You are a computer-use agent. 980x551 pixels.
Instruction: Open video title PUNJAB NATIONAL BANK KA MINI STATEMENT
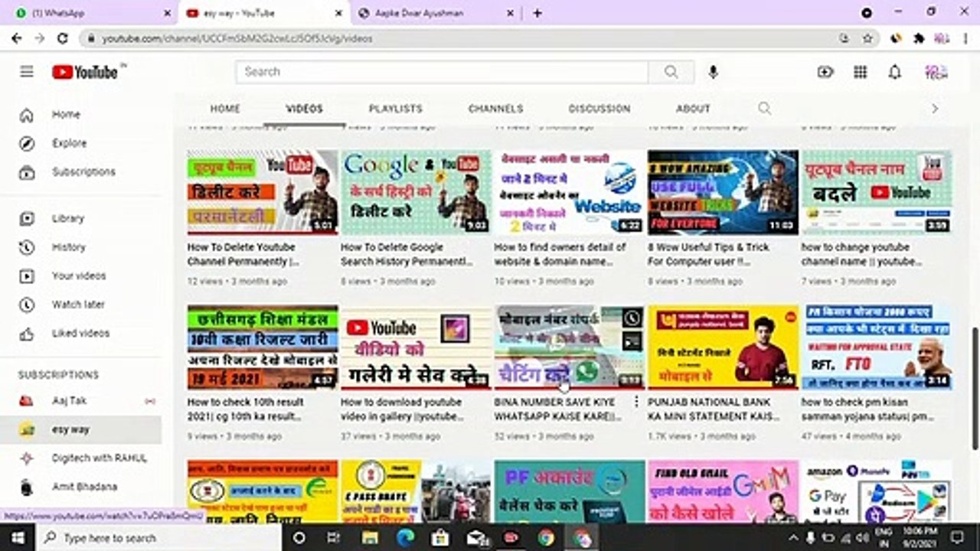714,409
